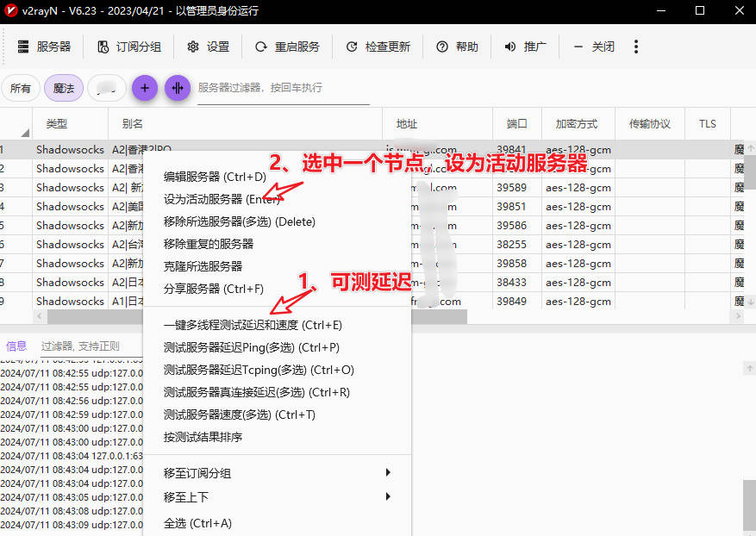Choose 测试服务器延迟Tcping(多选) (Ctrl+O)

[278, 371]
